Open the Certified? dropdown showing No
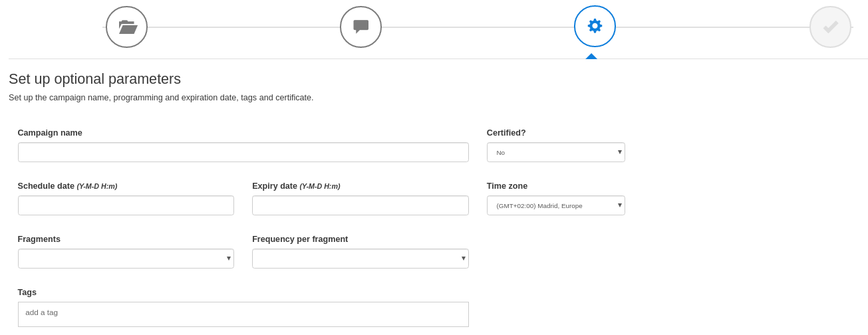 [555, 152]
